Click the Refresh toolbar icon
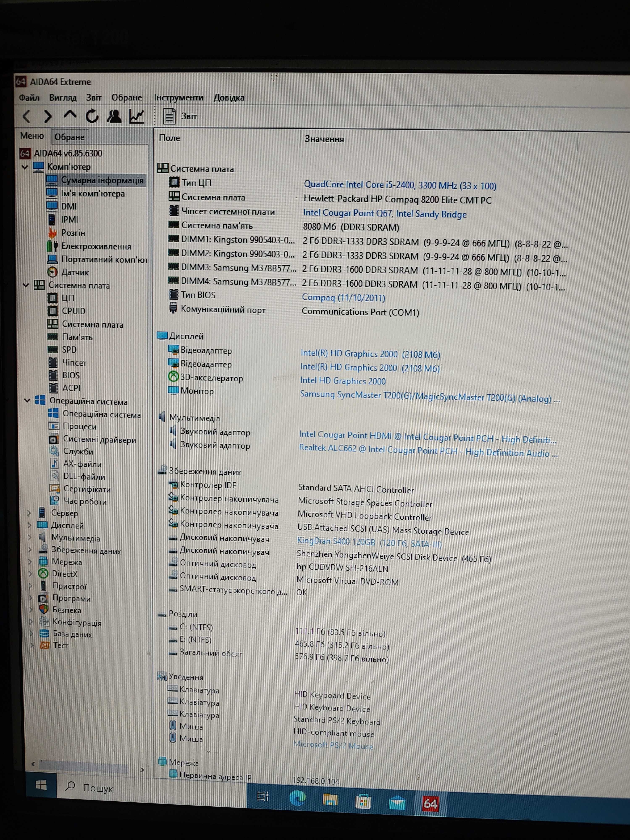 pos(92,116)
